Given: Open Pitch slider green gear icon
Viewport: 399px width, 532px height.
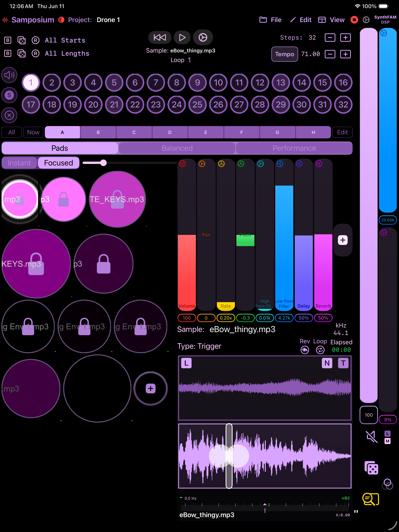Looking at the screenshot, I should [x=241, y=164].
